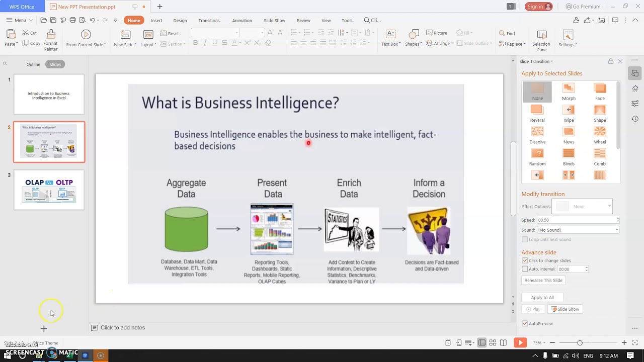Select slide 3 thumbnail OLAP vs OLTP
Image resolution: width=644 pixels, height=362 pixels.
[49, 190]
